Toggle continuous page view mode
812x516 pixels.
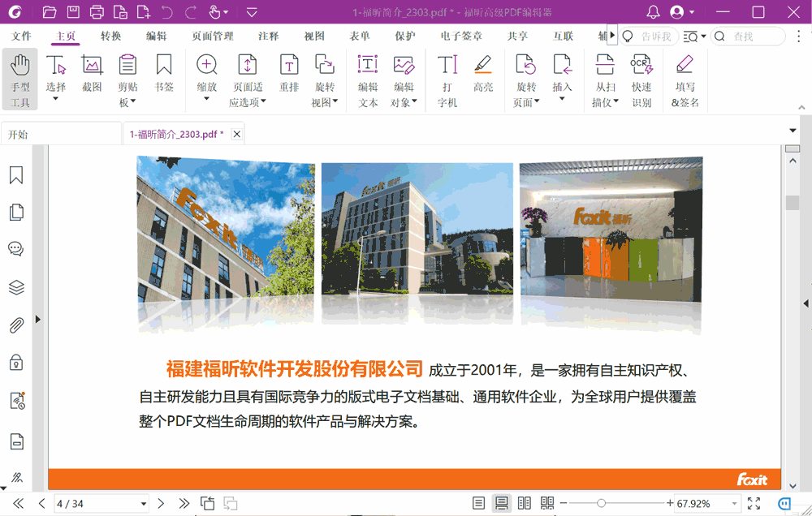(501, 503)
